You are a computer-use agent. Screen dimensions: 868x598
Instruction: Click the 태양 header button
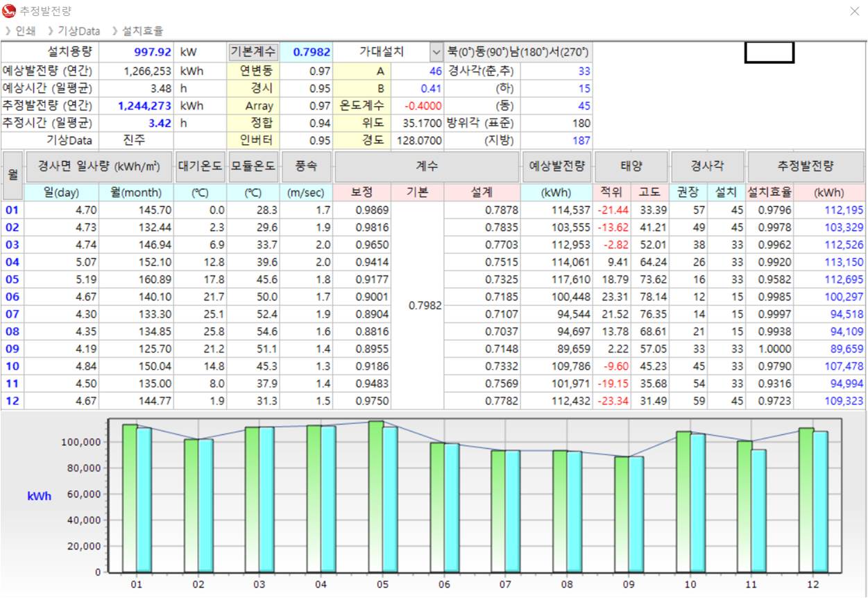pyautogui.click(x=631, y=166)
